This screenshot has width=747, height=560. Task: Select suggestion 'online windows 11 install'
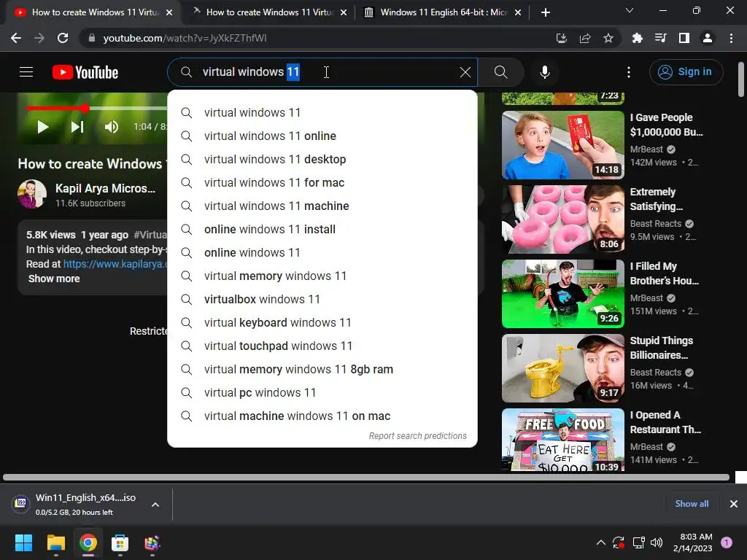tap(322, 229)
